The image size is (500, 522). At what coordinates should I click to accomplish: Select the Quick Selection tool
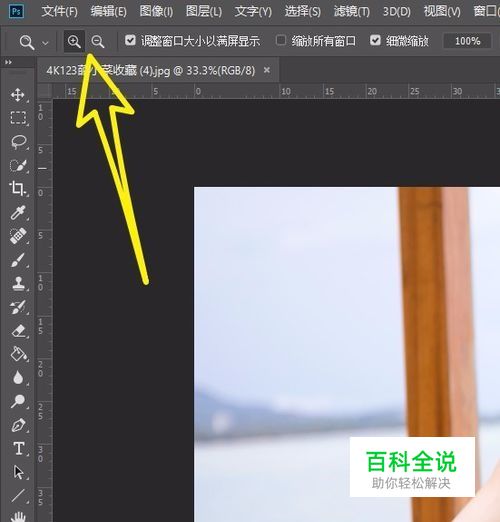click(18, 165)
